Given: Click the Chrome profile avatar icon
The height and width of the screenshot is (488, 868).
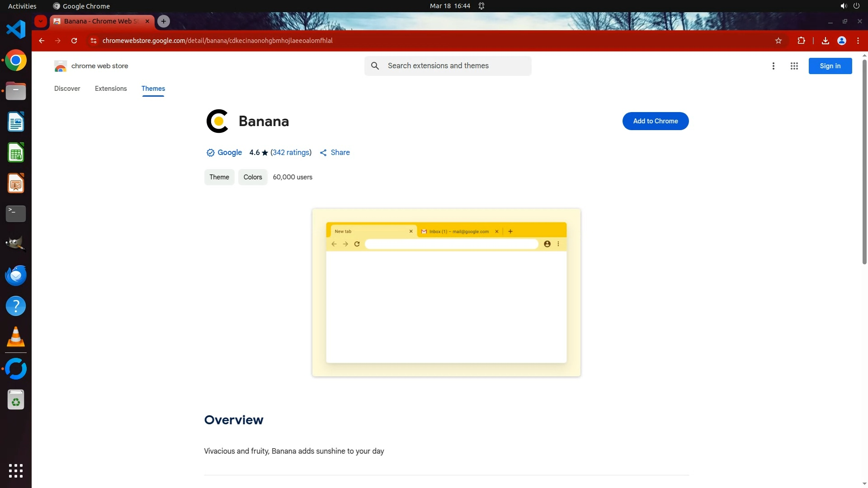Looking at the screenshot, I should point(841,41).
